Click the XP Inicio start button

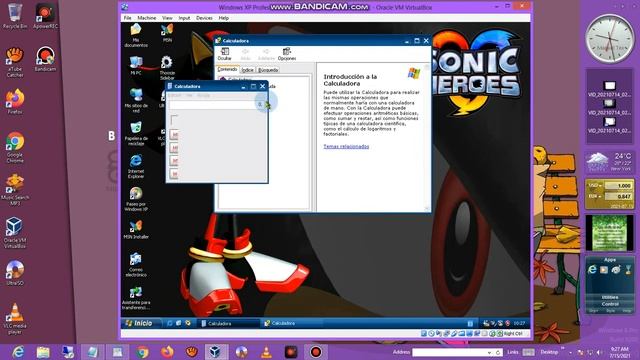[x=139, y=323]
